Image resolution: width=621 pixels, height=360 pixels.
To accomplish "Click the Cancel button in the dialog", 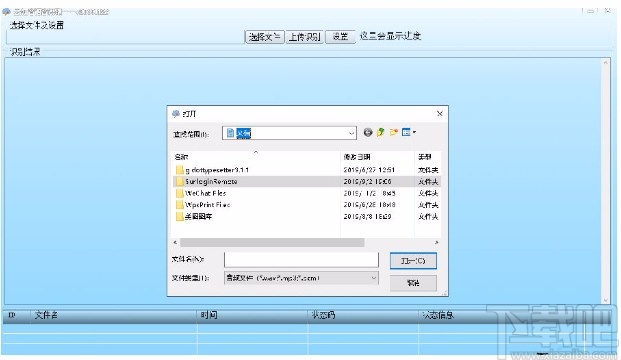I will [x=413, y=283].
